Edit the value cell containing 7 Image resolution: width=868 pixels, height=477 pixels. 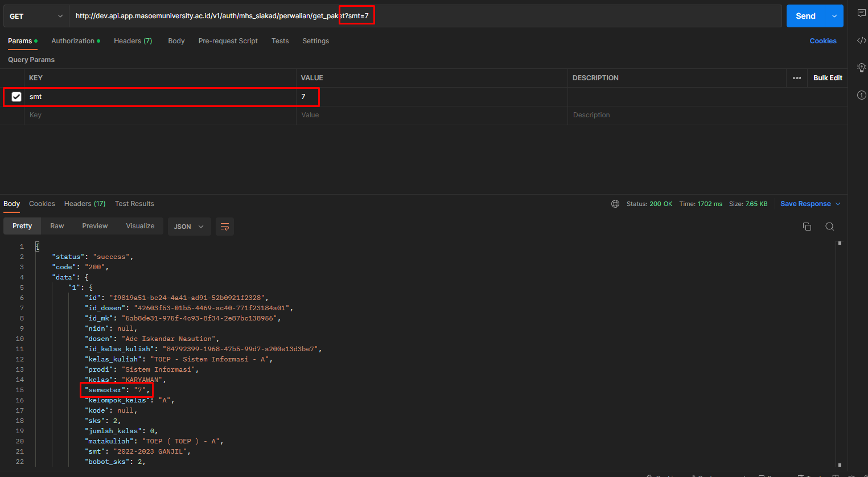(x=431, y=97)
